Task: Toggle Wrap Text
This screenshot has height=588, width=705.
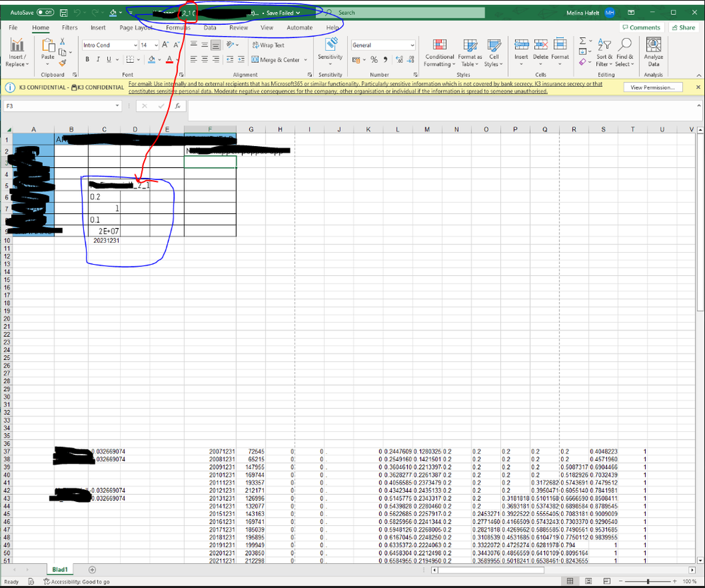Action: click(268, 45)
